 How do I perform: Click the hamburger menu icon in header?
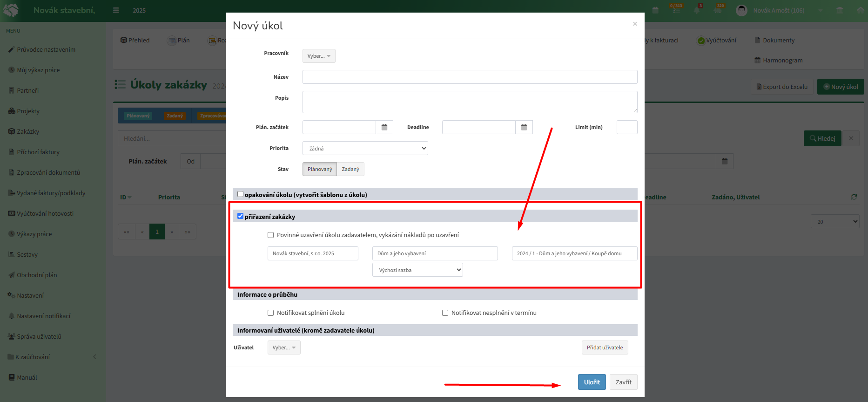pyautogui.click(x=116, y=10)
